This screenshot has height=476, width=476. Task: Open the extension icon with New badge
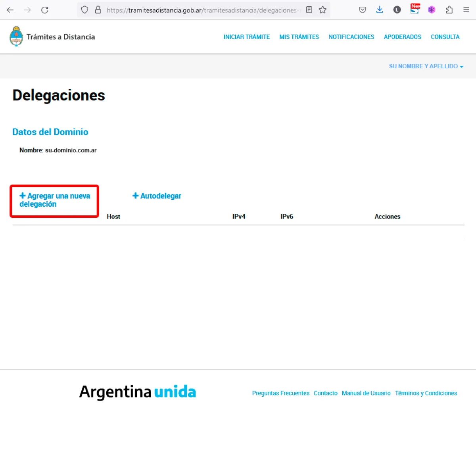pos(415,9)
